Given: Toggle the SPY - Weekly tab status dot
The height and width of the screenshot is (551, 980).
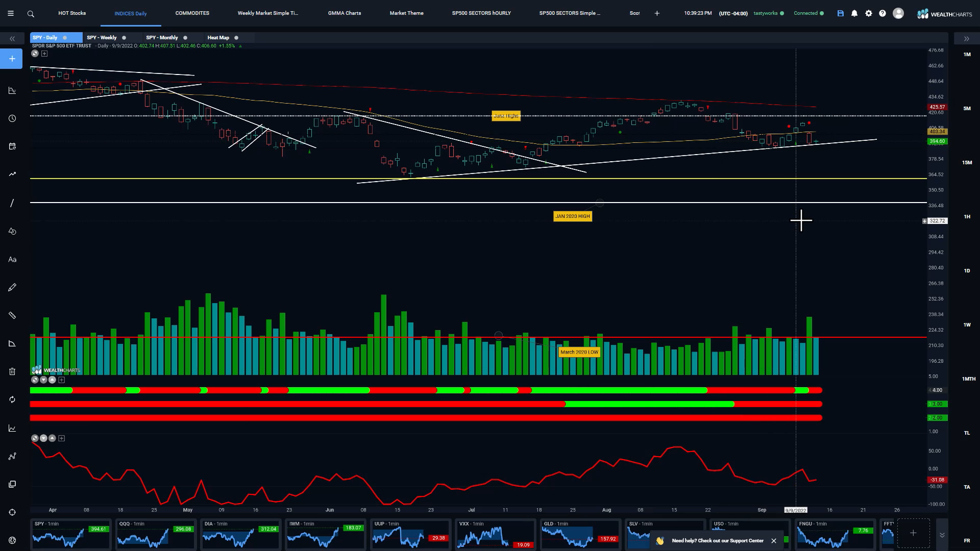Looking at the screenshot, I should point(124,38).
